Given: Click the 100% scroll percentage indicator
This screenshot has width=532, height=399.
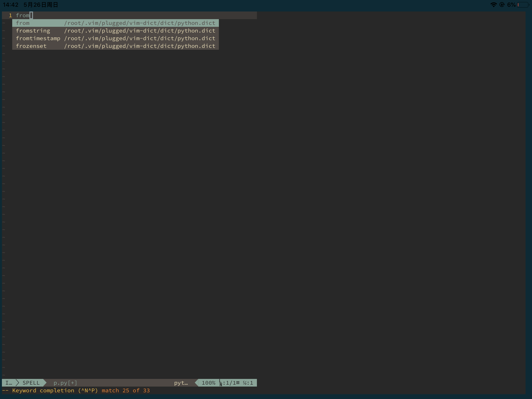Looking at the screenshot, I should tap(208, 383).
